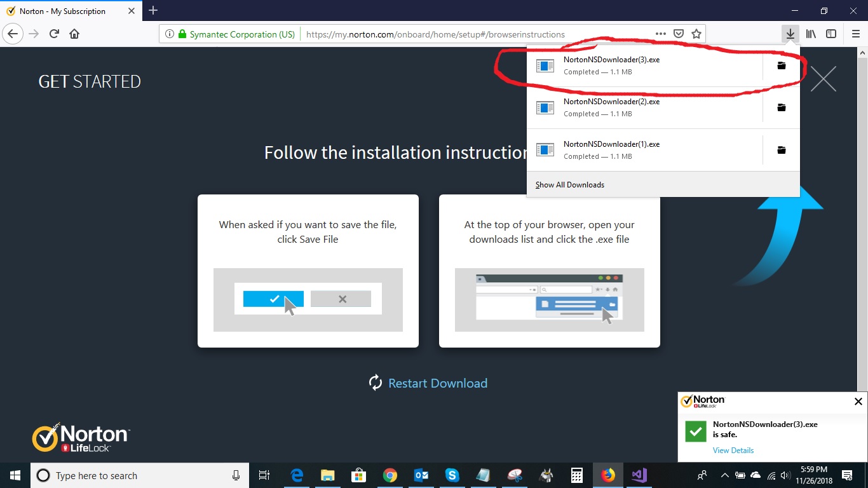Activate the Cortana microphone
Image resolution: width=868 pixels, height=488 pixels.
[236, 475]
